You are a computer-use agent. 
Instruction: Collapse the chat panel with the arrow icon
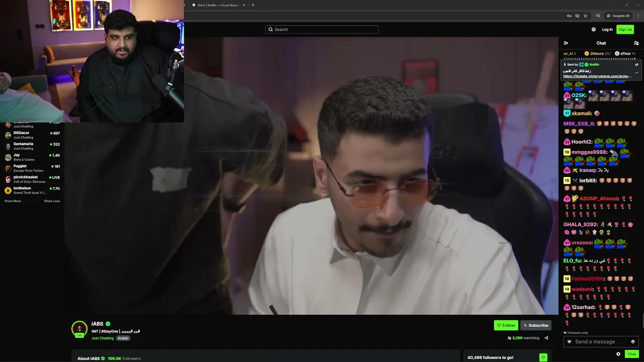click(x=566, y=43)
